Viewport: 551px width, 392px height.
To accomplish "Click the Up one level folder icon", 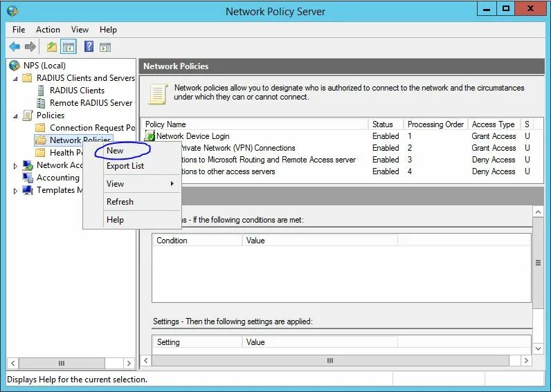I will (52, 47).
